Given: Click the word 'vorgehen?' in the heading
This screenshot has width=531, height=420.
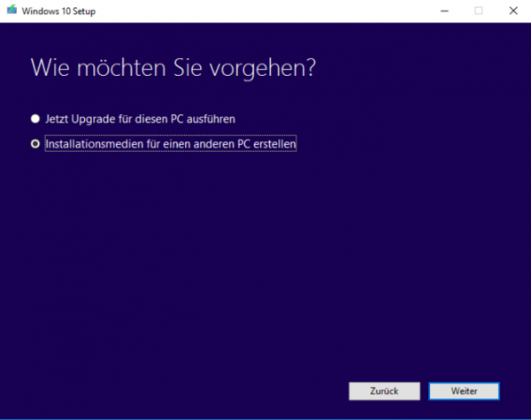Looking at the screenshot, I should tap(263, 69).
